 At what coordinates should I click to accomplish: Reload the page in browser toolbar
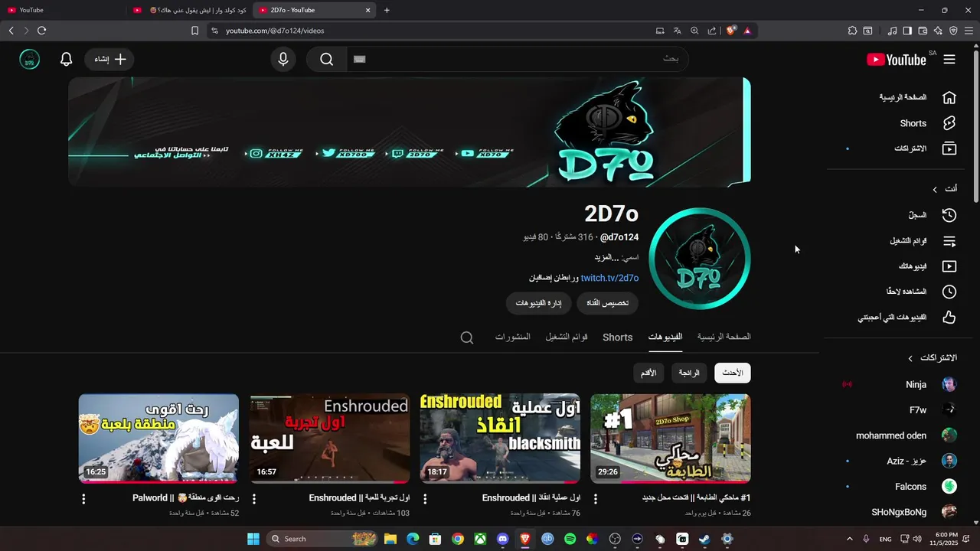pos(41,31)
